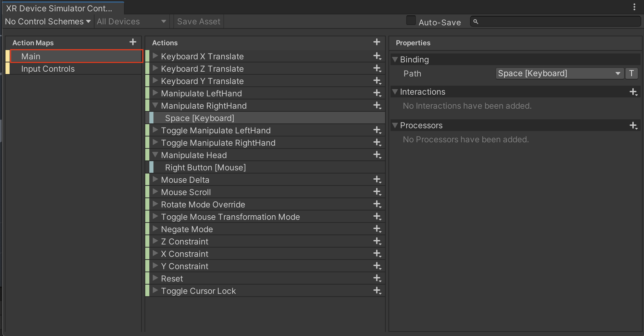Screen dimensions: 644x336
Task: Select the Input Controls action map
Action: pyautogui.click(x=48, y=69)
